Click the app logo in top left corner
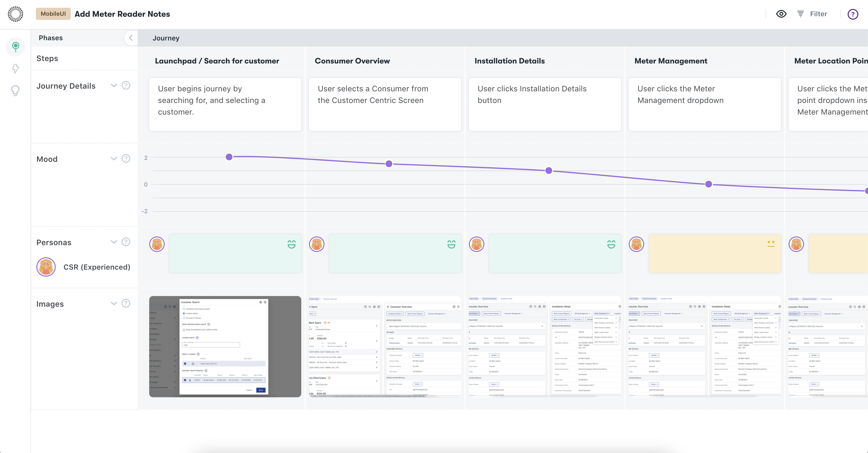Screen dimensions: 868x453 (15, 14)
